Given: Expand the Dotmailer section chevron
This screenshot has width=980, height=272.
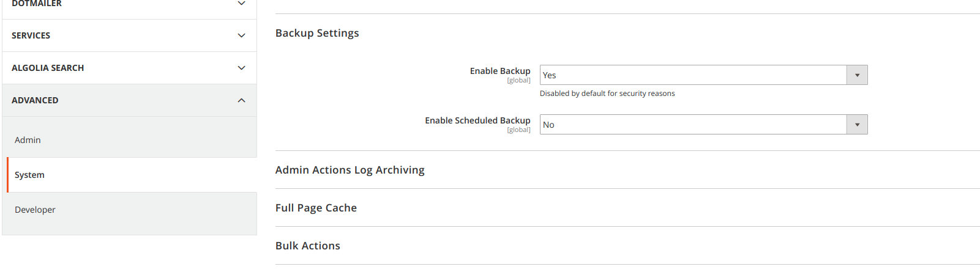Looking at the screenshot, I should click(242, 4).
